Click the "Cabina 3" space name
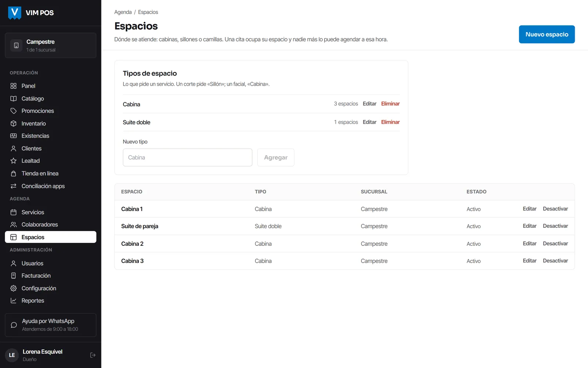588x368 pixels. point(132,261)
